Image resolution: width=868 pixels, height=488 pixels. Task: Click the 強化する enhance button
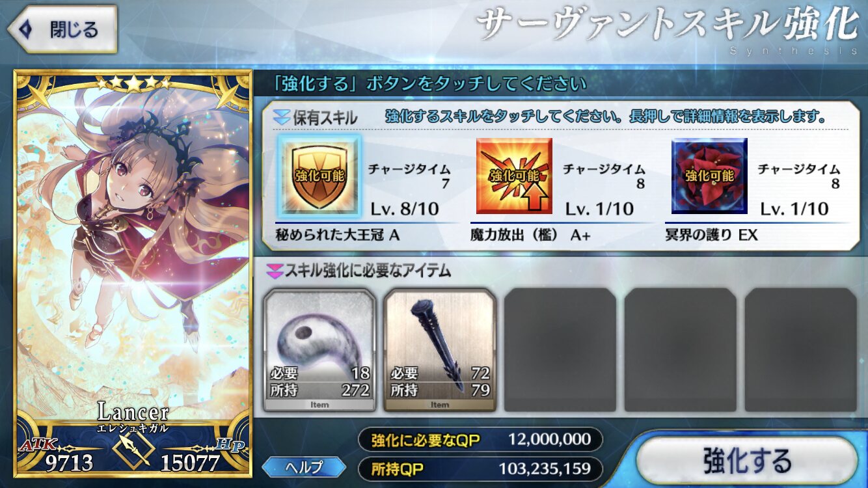[747, 460]
